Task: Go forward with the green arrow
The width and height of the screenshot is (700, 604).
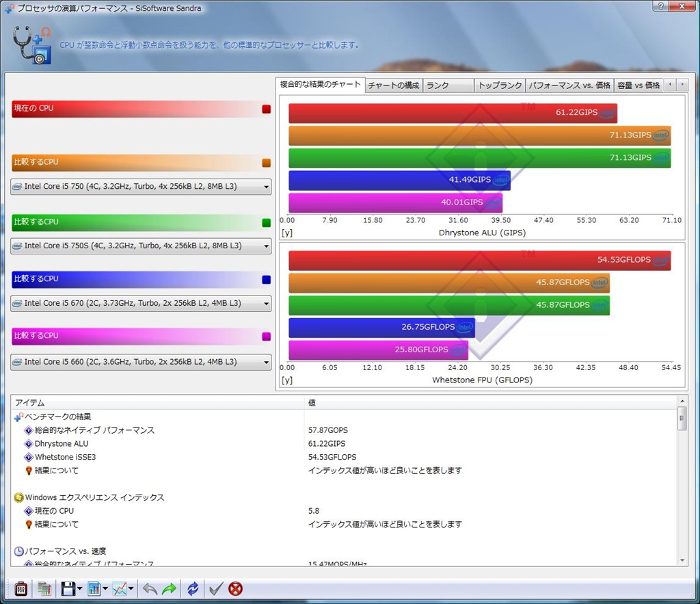Action: pos(170,589)
